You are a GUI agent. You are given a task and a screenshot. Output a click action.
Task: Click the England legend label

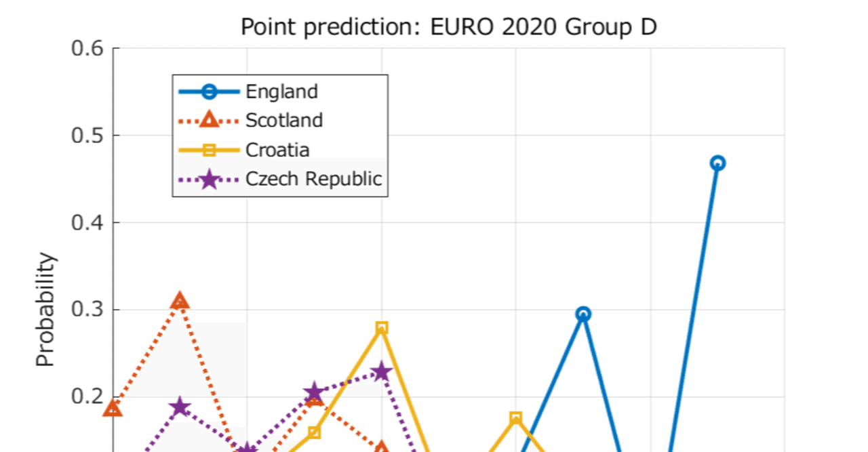281,91
